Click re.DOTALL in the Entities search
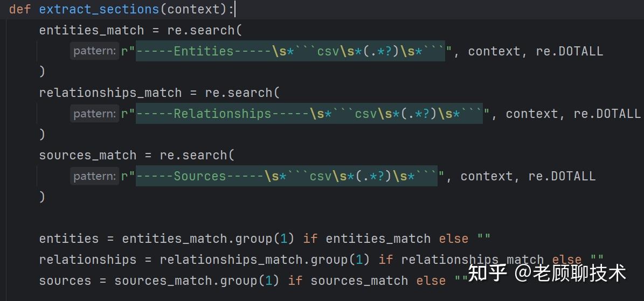Image resolution: width=644 pixels, height=301 pixels. [569, 51]
